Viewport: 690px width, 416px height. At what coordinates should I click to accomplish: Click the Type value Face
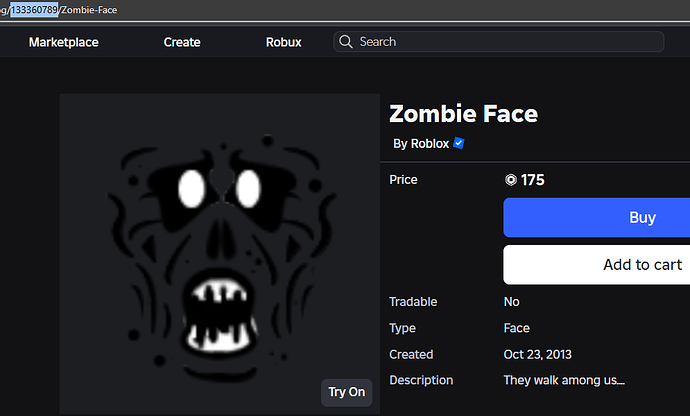517,328
